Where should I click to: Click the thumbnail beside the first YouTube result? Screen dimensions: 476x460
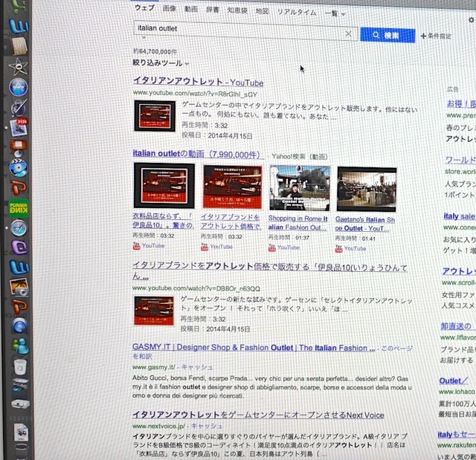(x=155, y=116)
